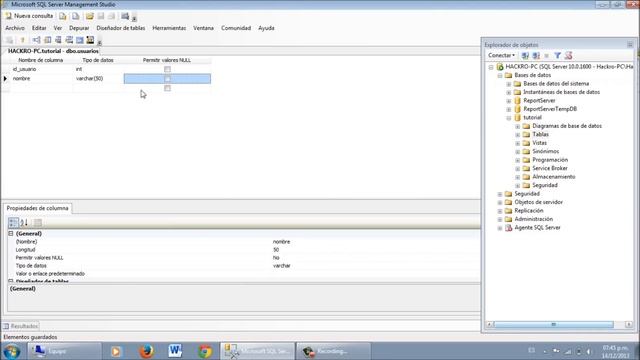Select the Propiedades de columna tab
Screen dimensions: 640x360
pos(38,208)
